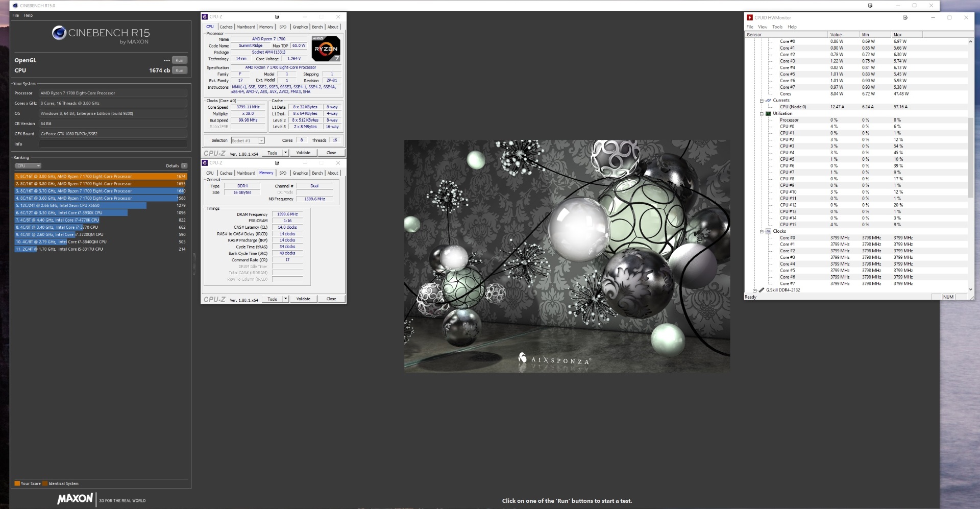The height and width of the screenshot is (509, 980).
Task: Click the HWMonitor red lightning app icon
Action: coord(749,17)
